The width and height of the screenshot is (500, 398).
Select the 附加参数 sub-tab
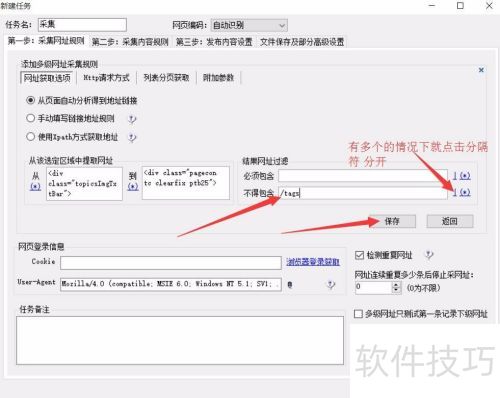pos(218,78)
